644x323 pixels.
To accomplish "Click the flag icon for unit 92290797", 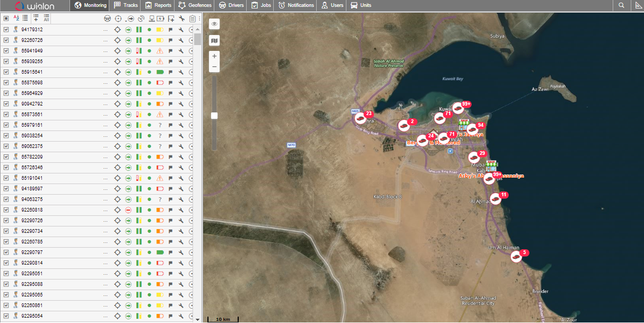I will pyautogui.click(x=171, y=252).
